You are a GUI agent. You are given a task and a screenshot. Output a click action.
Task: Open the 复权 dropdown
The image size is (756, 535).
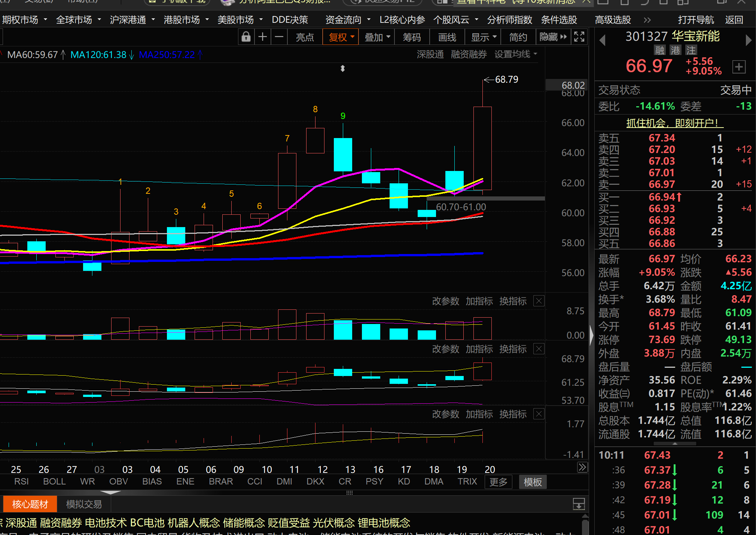(x=341, y=37)
